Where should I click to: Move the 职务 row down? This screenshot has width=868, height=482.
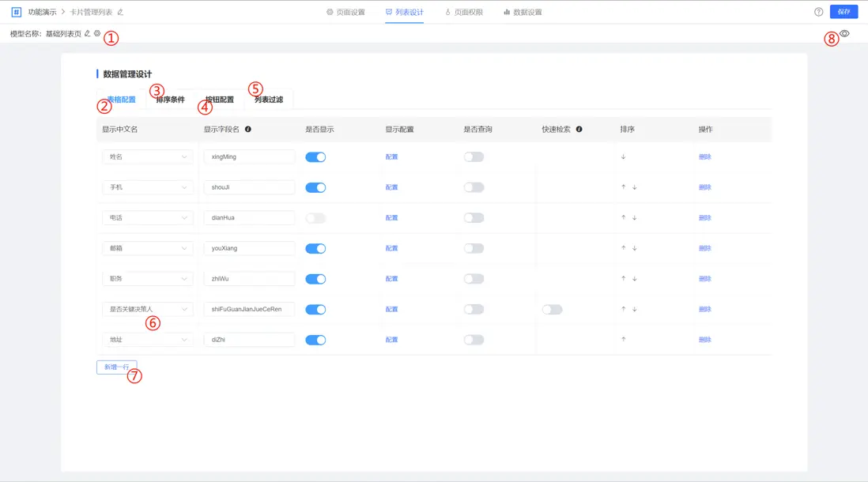[x=634, y=278]
